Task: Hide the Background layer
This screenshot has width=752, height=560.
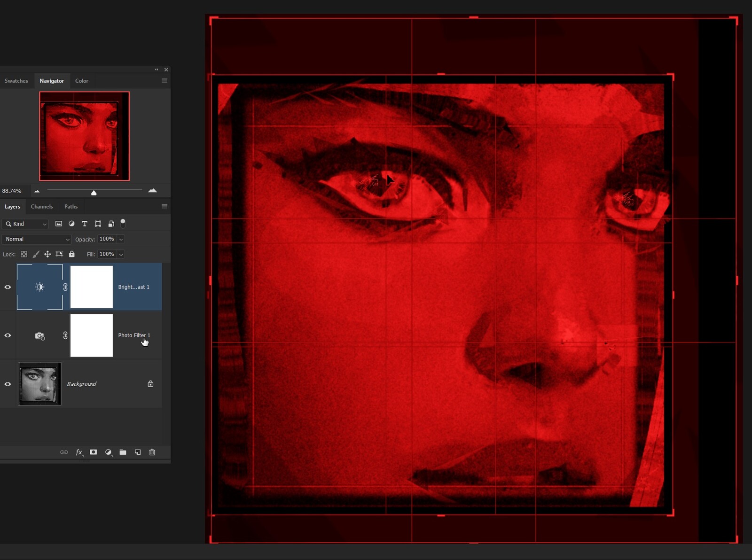Action: (x=8, y=384)
